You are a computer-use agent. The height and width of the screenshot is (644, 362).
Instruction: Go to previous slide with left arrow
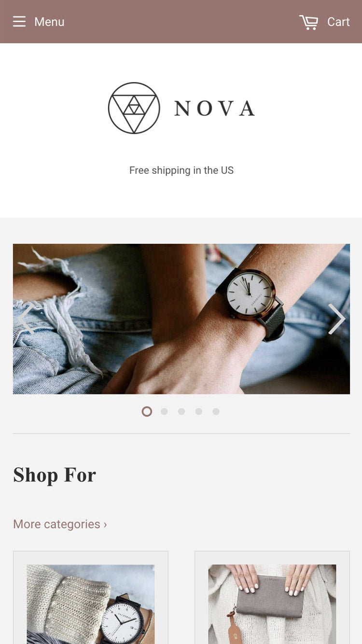(26, 319)
